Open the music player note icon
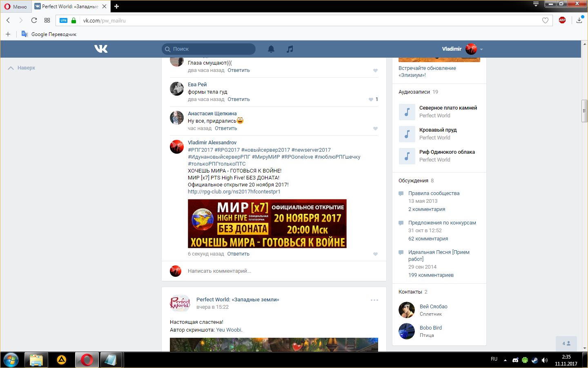The height and width of the screenshot is (368, 588). pyautogui.click(x=290, y=49)
